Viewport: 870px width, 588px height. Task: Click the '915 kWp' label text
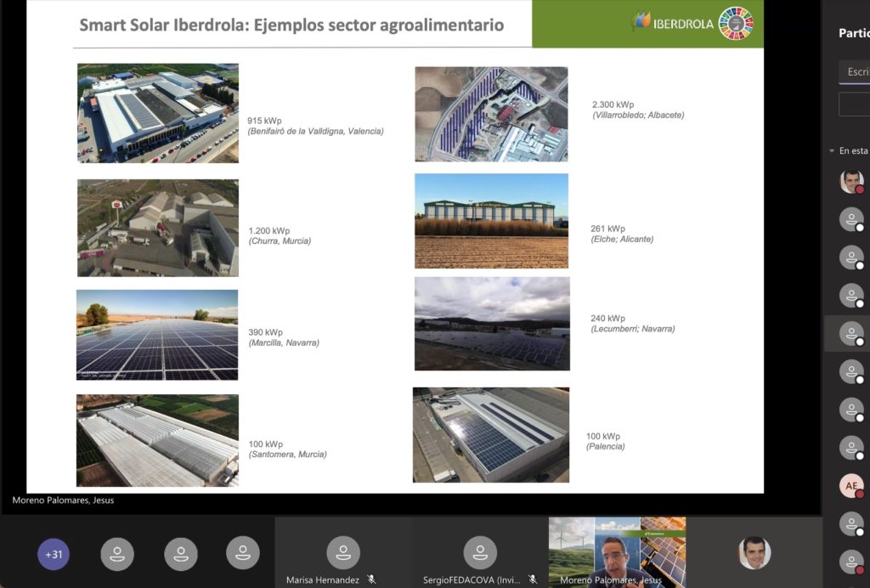(x=264, y=121)
